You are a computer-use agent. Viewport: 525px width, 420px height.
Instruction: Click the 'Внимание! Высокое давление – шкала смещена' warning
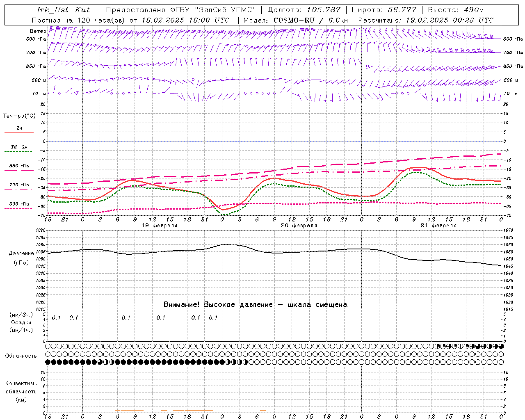pyautogui.click(x=255, y=304)
